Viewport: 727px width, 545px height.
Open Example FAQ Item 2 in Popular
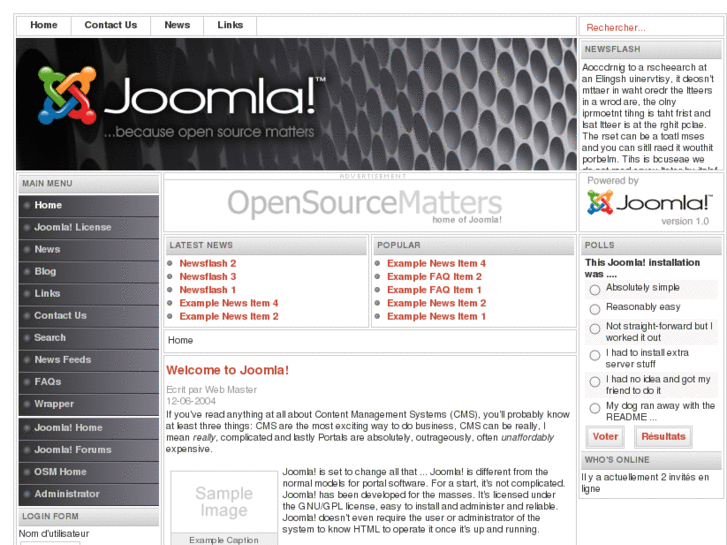click(x=434, y=276)
